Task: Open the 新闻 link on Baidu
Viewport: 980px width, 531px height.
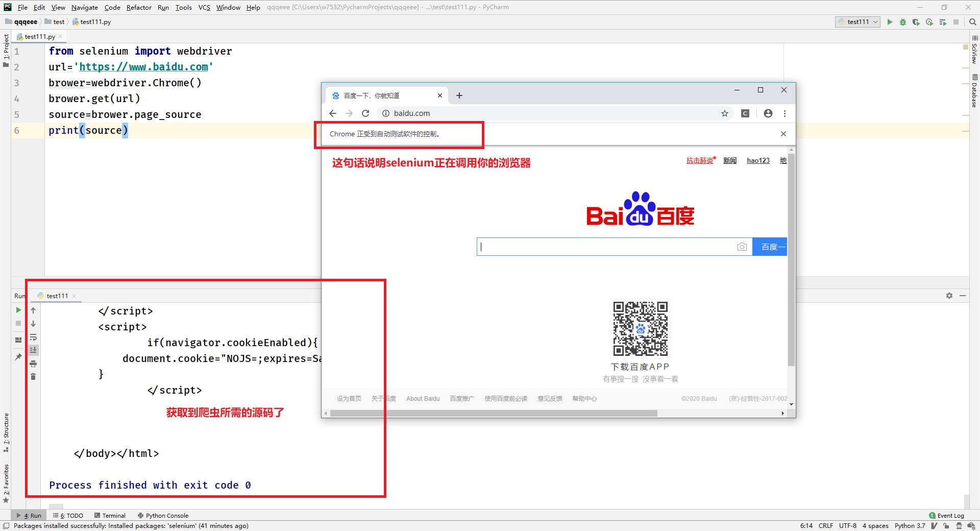Action: point(730,160)
